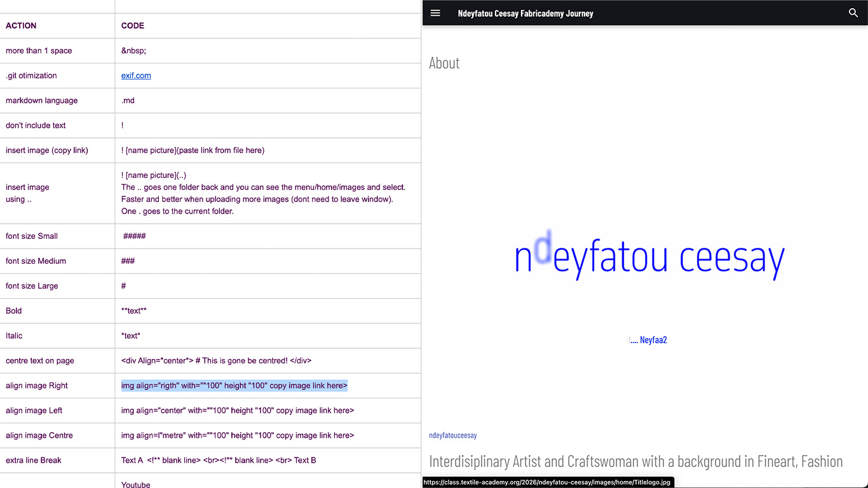Open the exif.com link
The height and width of the screenshot is (488, 868).
pos(136,76)
